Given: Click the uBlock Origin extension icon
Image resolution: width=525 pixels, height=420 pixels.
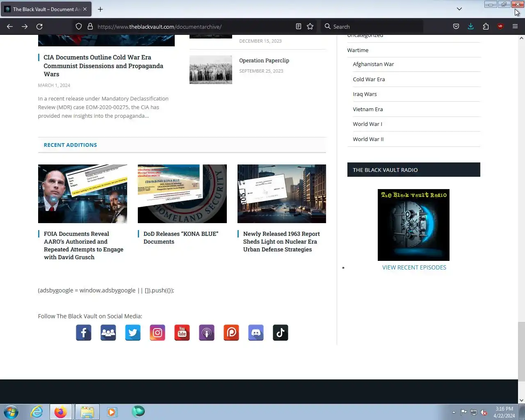Looking at the screenshot, I should click(500, 27).
